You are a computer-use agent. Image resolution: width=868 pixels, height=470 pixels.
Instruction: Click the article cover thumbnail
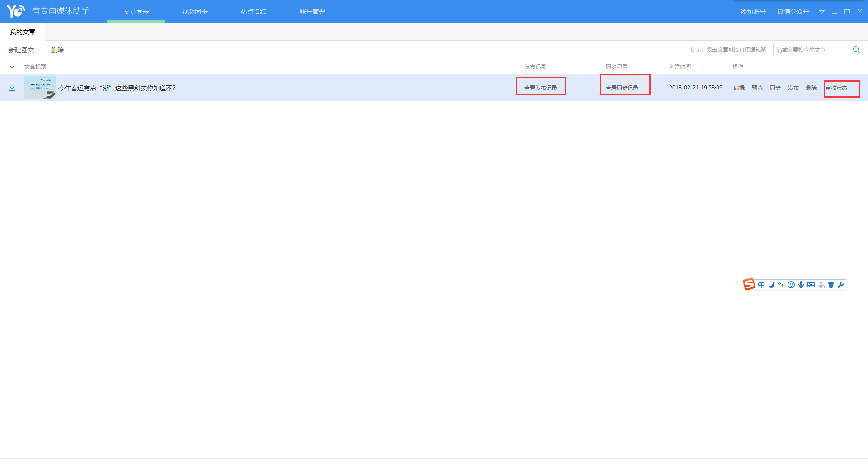[40, 88]
